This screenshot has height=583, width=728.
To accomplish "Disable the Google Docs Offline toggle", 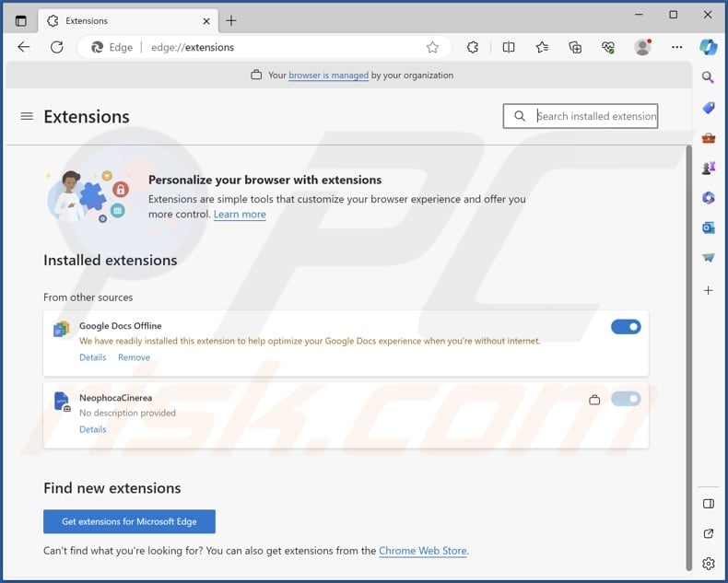I will (626, 327).
